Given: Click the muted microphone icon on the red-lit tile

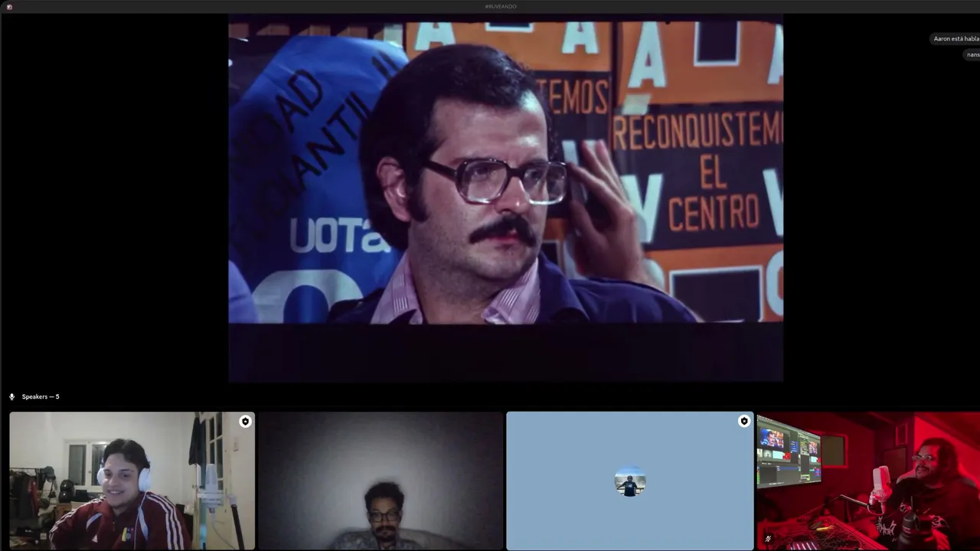Looking at the screenshot, I should (768, 539).
